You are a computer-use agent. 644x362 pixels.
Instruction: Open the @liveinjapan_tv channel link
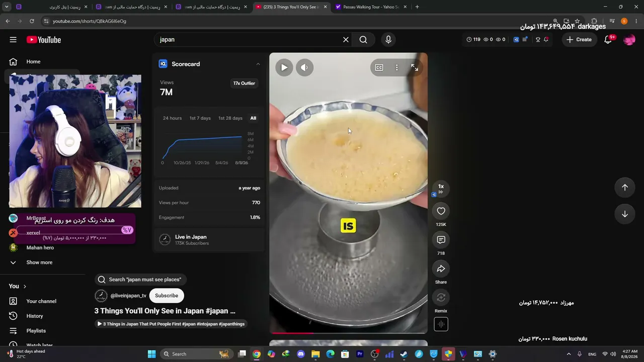(128, 296)
